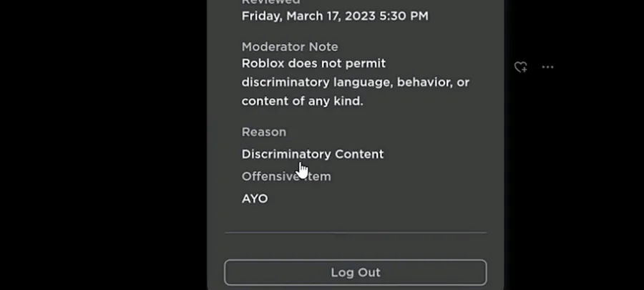Select the reviewed date Friday, March 17, 2023
The height and width of the screenshot is (290, 644).
click(308, 16)
